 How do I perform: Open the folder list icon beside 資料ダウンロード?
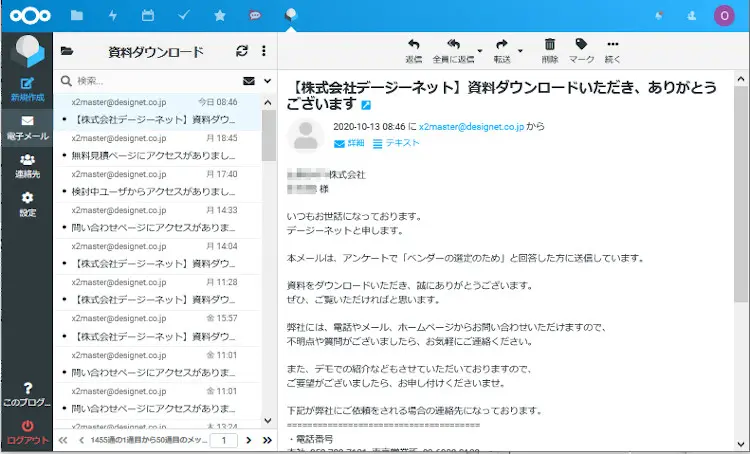[x=67, y=51]
